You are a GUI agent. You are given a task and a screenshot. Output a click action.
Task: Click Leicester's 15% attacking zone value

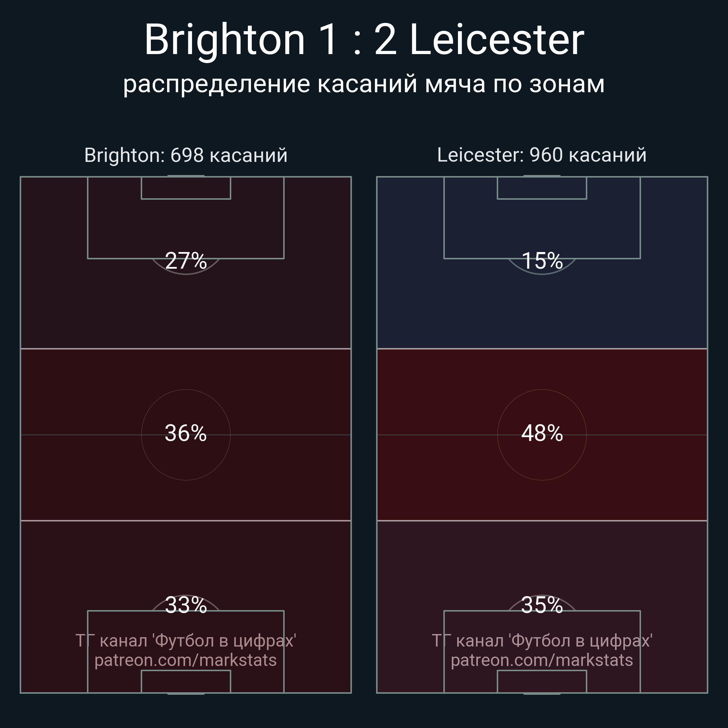(x=542, y=260)
